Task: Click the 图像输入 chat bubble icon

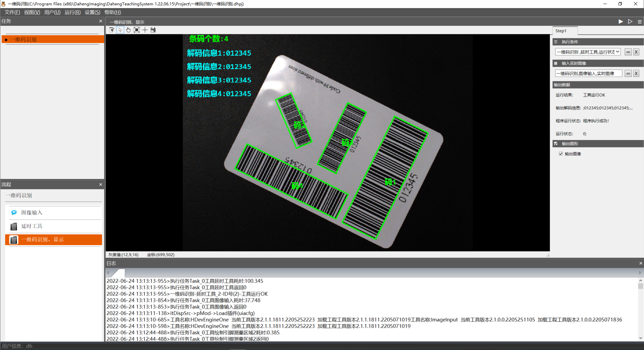Action: (x=14, y=213)
